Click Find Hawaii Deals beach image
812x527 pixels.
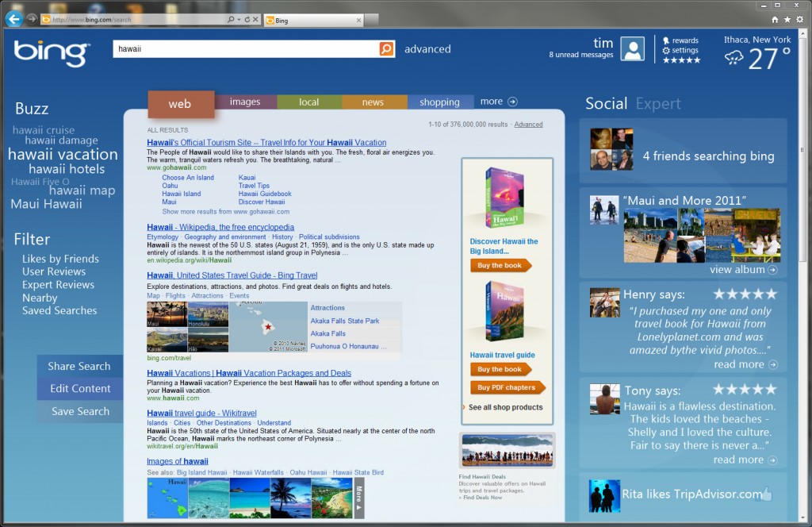(507, 450)
